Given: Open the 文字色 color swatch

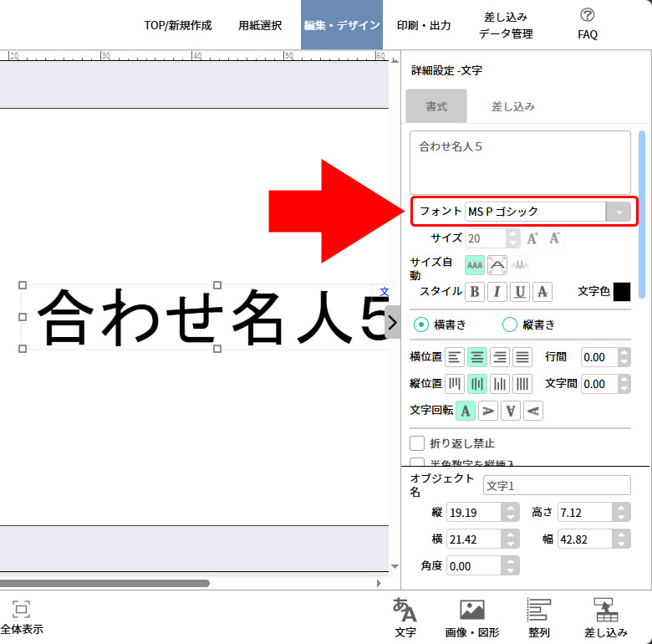Looking at the screenshot, I should tap(622, 292).
